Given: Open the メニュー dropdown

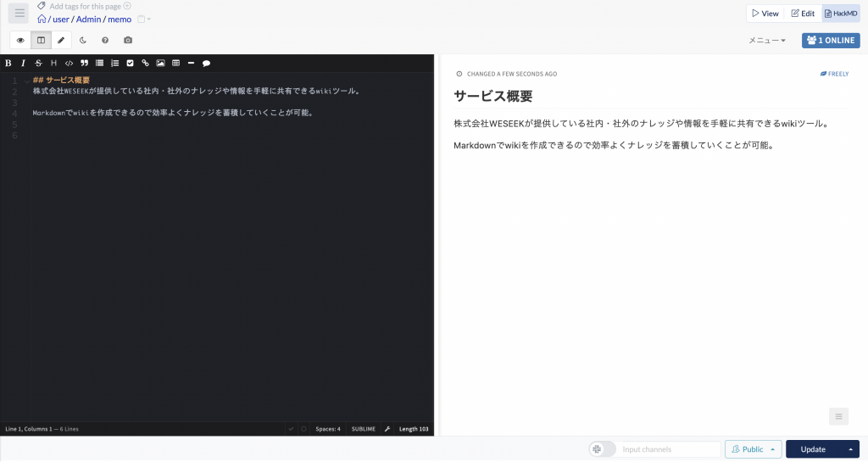Looking at the screenshot, I should 766,41.
